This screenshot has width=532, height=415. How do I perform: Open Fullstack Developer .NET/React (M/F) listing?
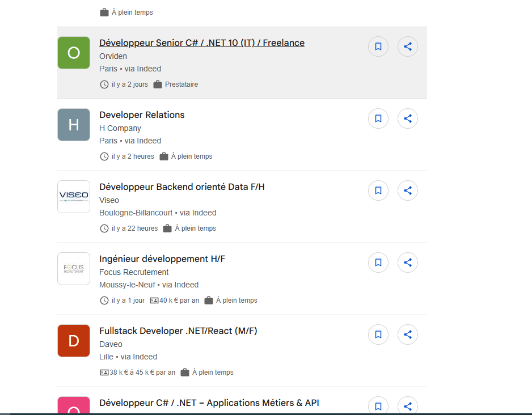click(178, 331)
